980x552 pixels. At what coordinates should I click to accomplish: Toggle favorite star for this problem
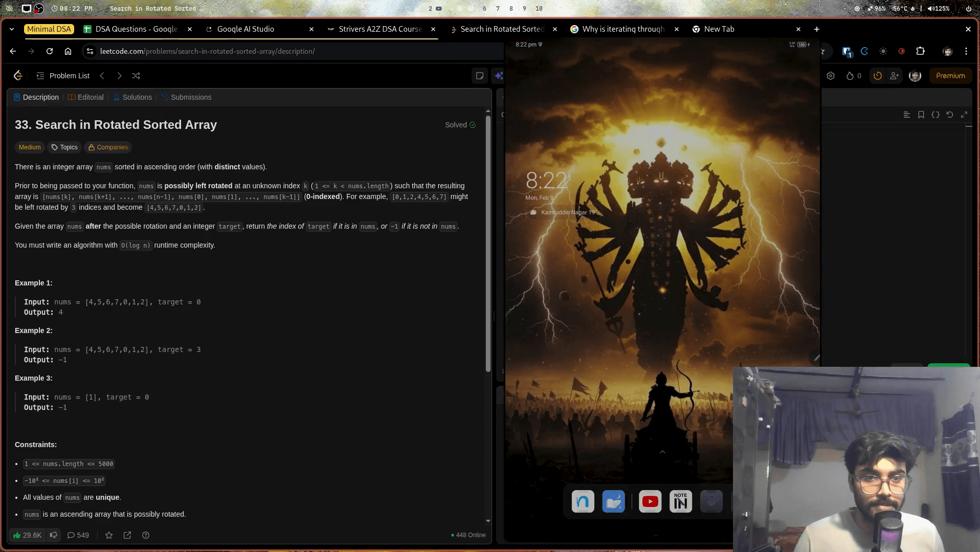[x=109, y=535]
